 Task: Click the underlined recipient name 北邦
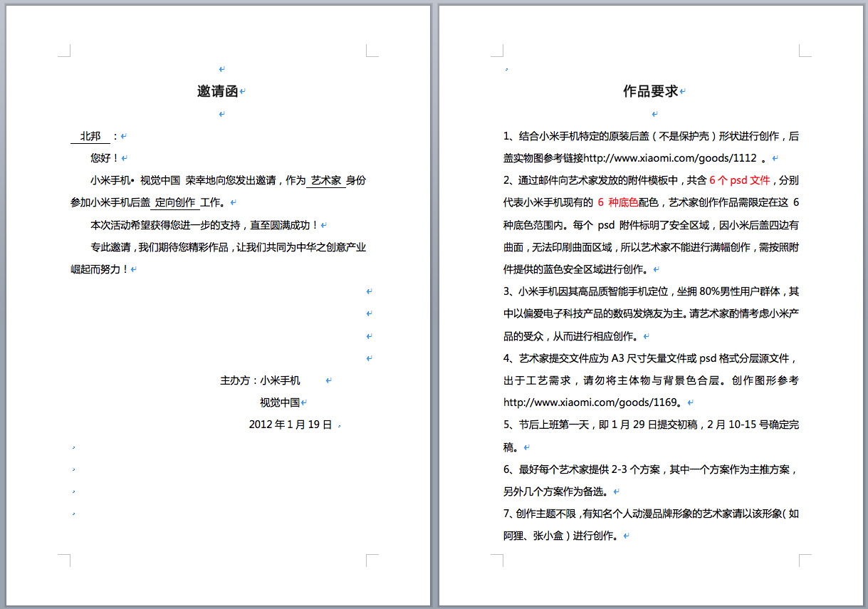click(x=90, y=136)
